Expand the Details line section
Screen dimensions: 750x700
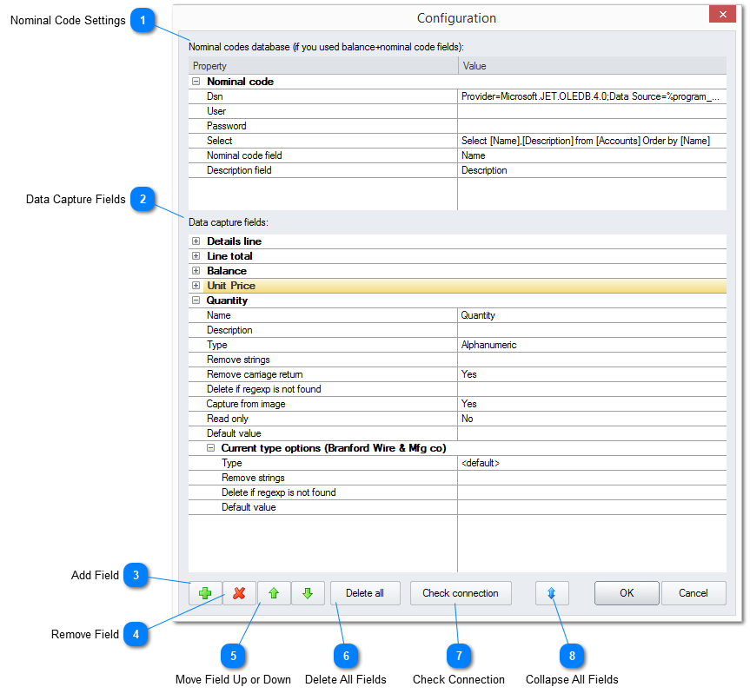coord(196,241)
